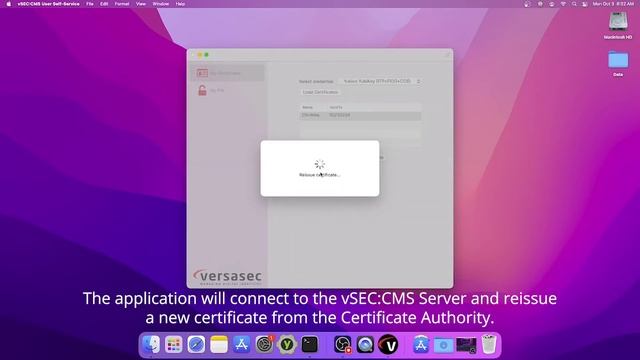This screenshot has height=360, width=640.
Task: Open System Preferences with the red badge
Action: tap(264, 344)
